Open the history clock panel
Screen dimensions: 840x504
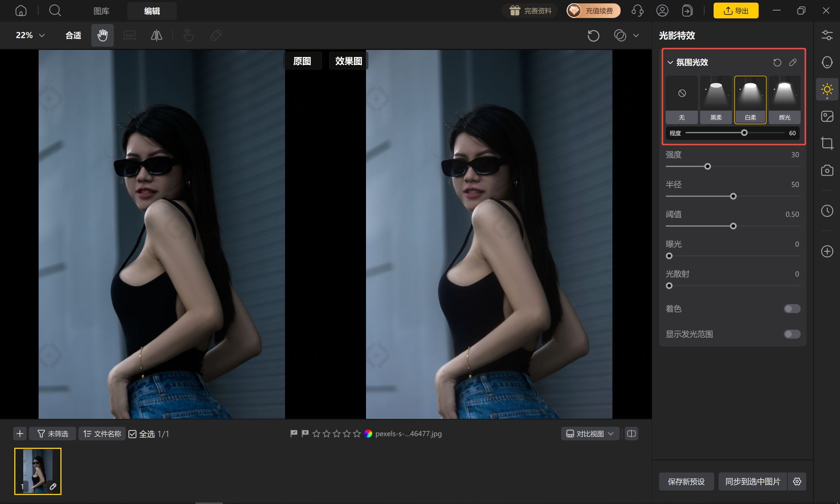pyautogui.click(x=827, y=211)
